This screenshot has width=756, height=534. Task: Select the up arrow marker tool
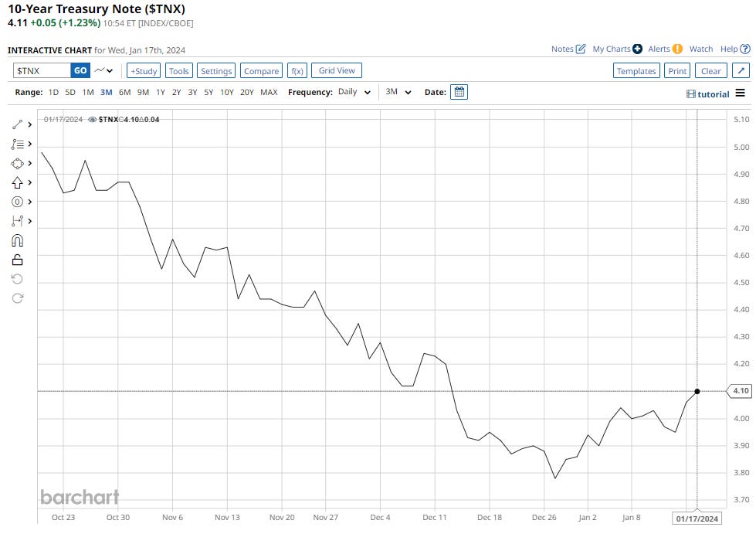click(18, 182)
